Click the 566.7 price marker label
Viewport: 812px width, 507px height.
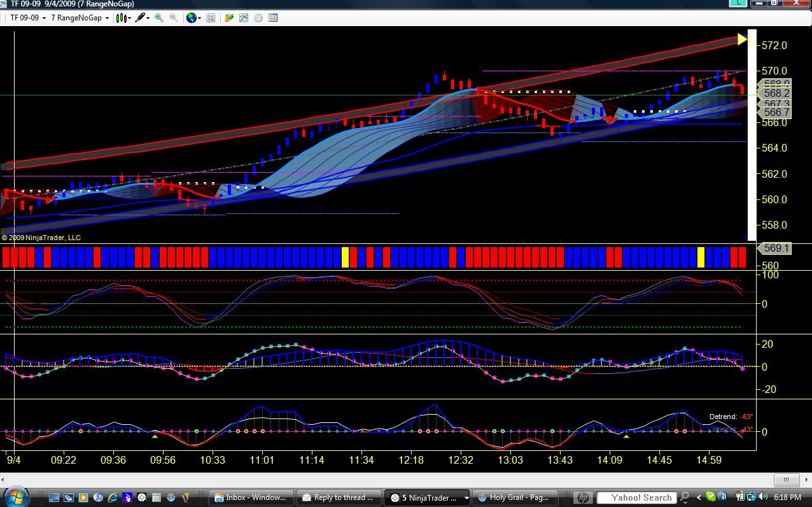coord(776,112)
